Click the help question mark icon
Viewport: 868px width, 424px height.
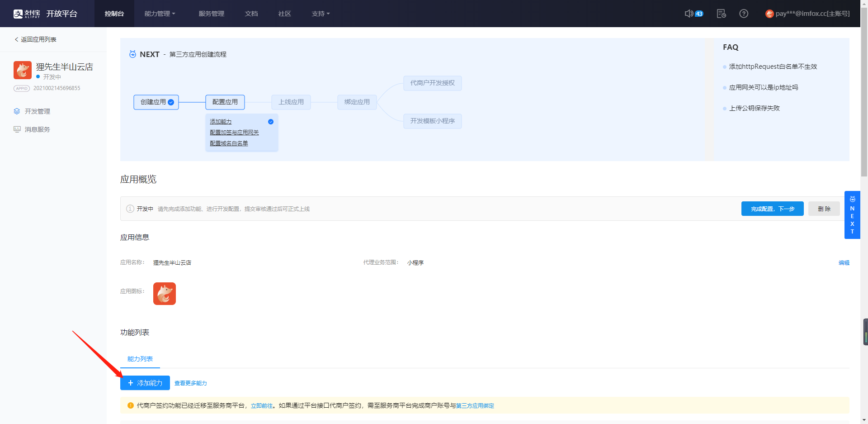744,14
